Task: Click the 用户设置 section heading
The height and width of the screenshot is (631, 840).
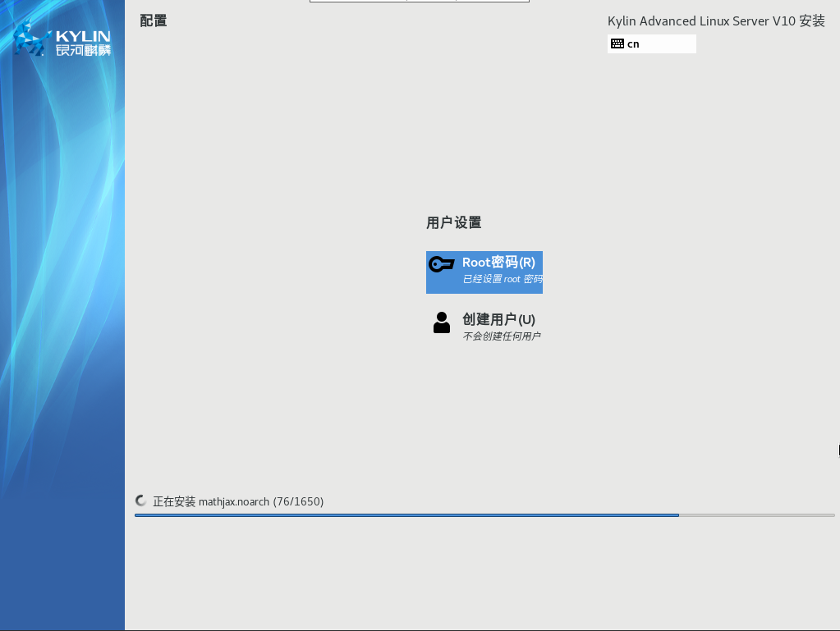Action: coord(453,222)
